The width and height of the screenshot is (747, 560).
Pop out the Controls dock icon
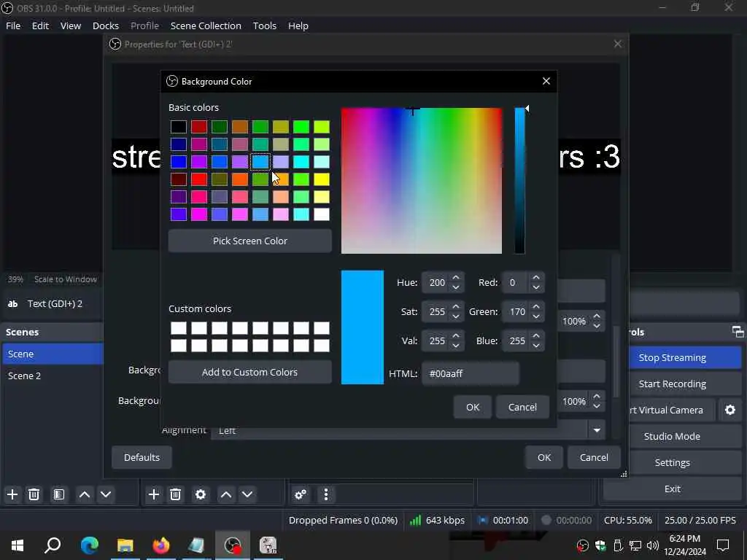point(738,332)
